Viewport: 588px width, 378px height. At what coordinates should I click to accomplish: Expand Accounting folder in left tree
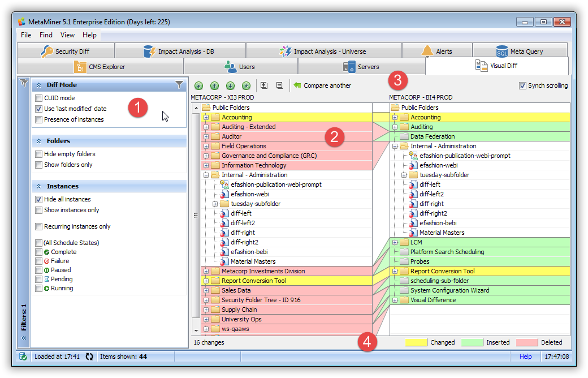tap(206, 117)
